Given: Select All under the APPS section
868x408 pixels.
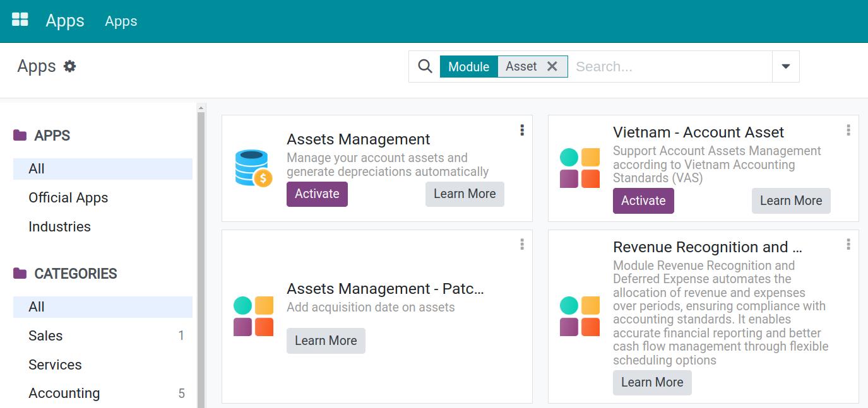Looking at the screenshot, I should [x=103, y=169].
